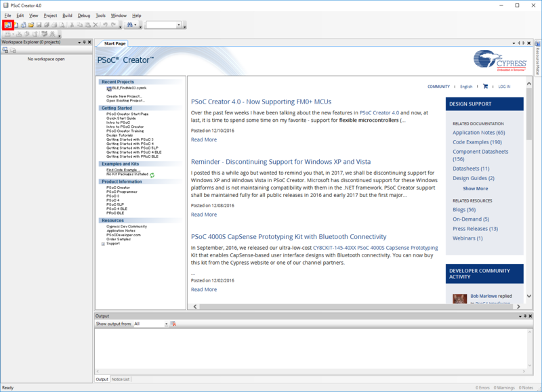Open the Find icon dropdown arrow

(135, 25)
